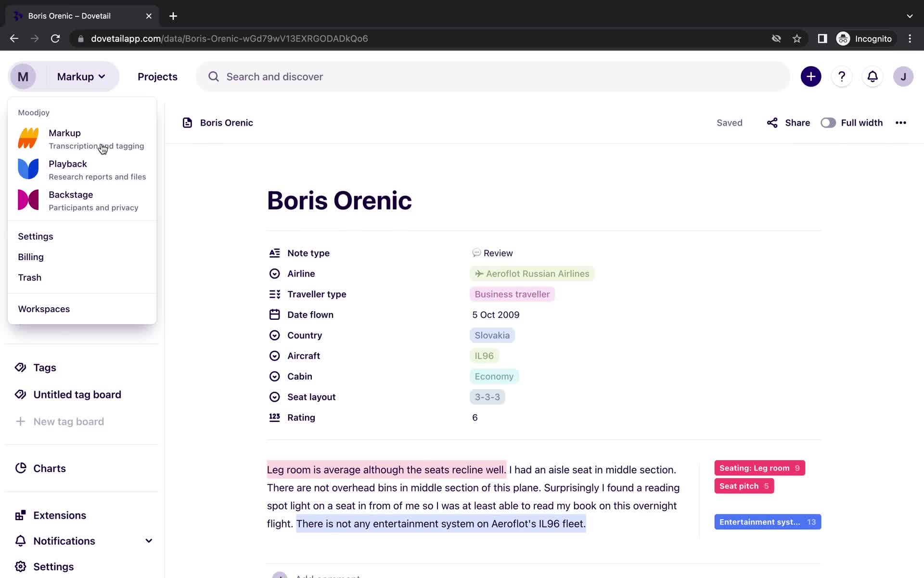Go to Projects
Screen dimensions: 924x578
[157, 77]
